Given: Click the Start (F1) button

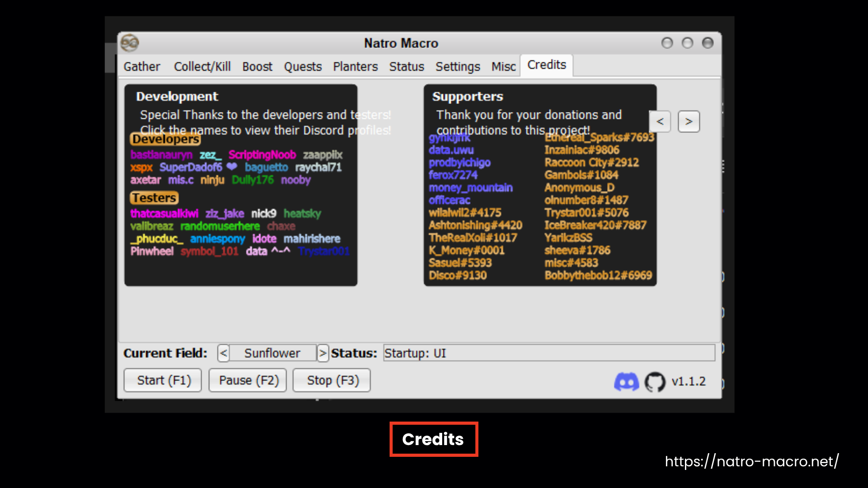Looking at the screenshot, I should [x=163, y=380].
